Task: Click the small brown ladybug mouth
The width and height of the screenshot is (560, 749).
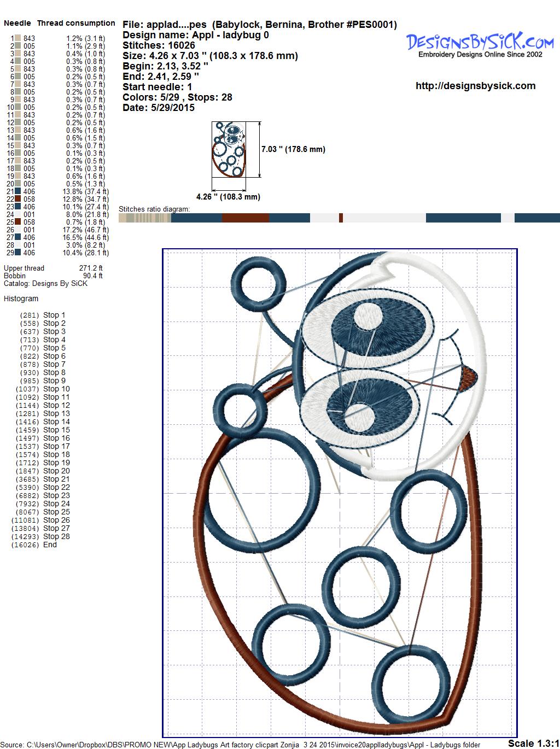Action: click(469, 376)
